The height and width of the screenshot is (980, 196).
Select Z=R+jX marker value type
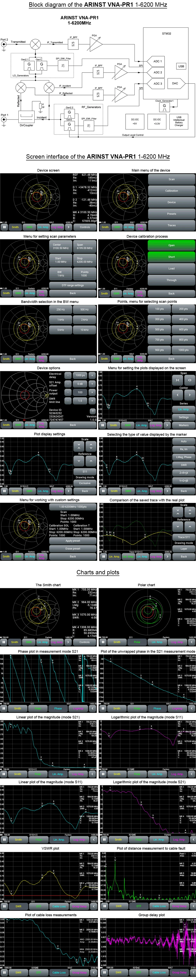click(x=183, y=473)
